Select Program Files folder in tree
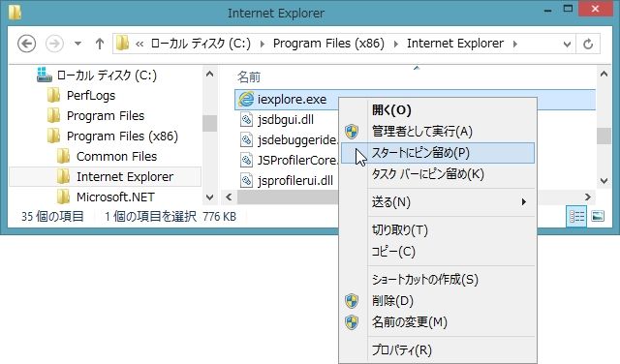620x364 pixels. click(106, 116)
